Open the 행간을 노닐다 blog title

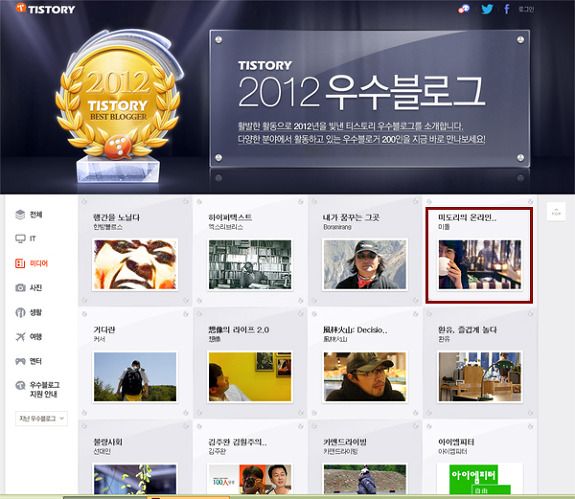[x=116, y=217]
